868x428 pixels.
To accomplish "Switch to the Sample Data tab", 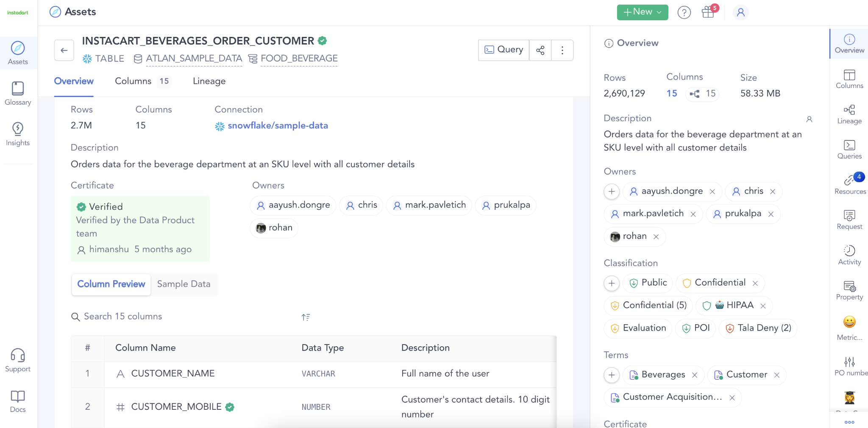I will [184, 284].
